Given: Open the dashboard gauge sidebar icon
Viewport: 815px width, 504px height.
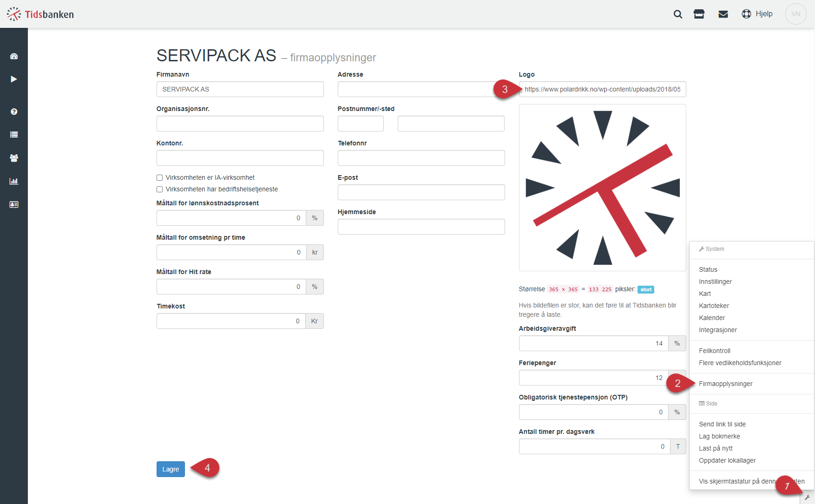Looking at the screenshot, I should (14, 56).
